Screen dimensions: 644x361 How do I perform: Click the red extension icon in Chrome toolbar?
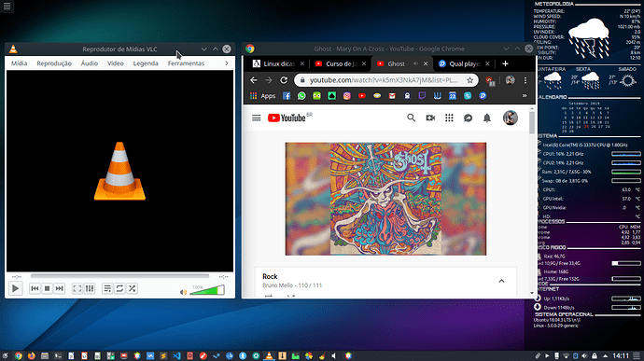point(490,80)
